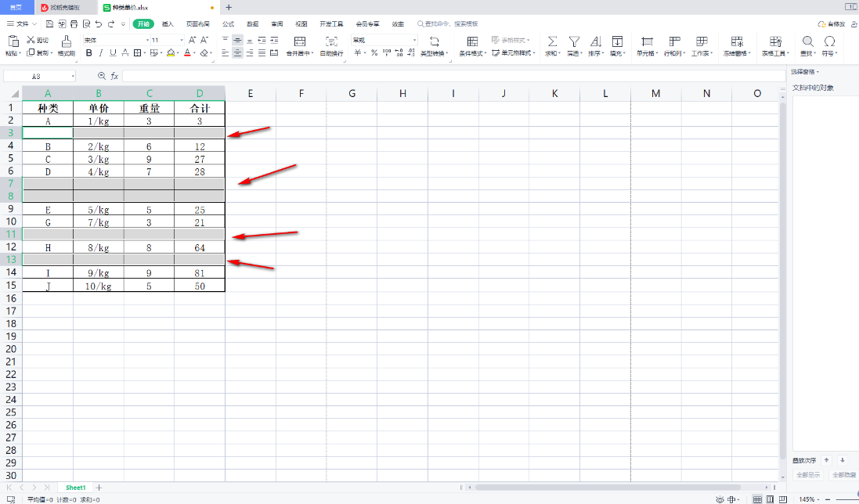859x504 pixels.
Task: Click the Conditional Formatting (条件格式) icon
Action: [472, 41]
